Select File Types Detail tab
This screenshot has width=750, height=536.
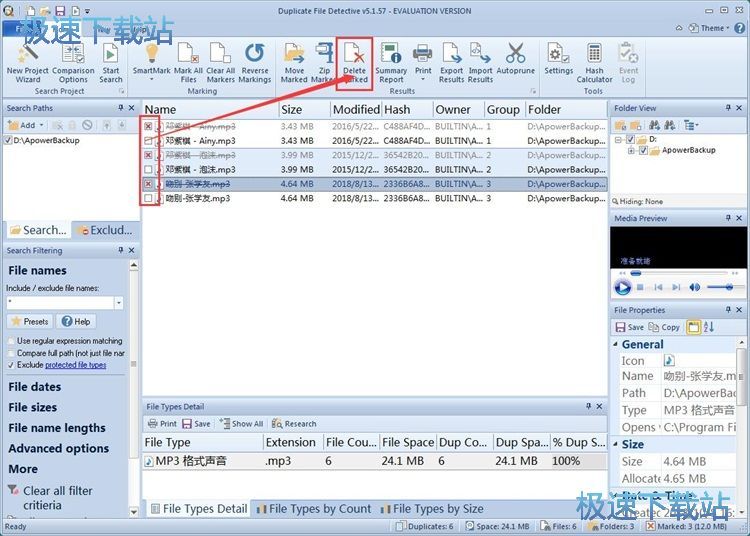tap(199, 509)
